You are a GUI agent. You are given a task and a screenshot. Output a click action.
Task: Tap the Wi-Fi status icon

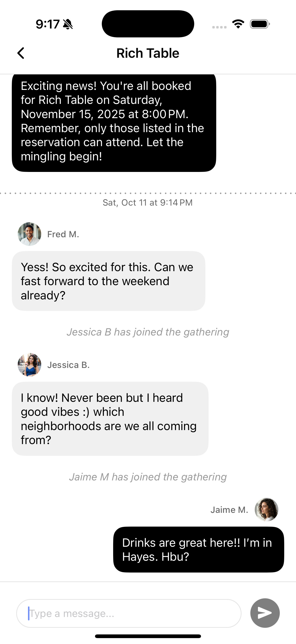pyautogui.click(x=238, y=24)
